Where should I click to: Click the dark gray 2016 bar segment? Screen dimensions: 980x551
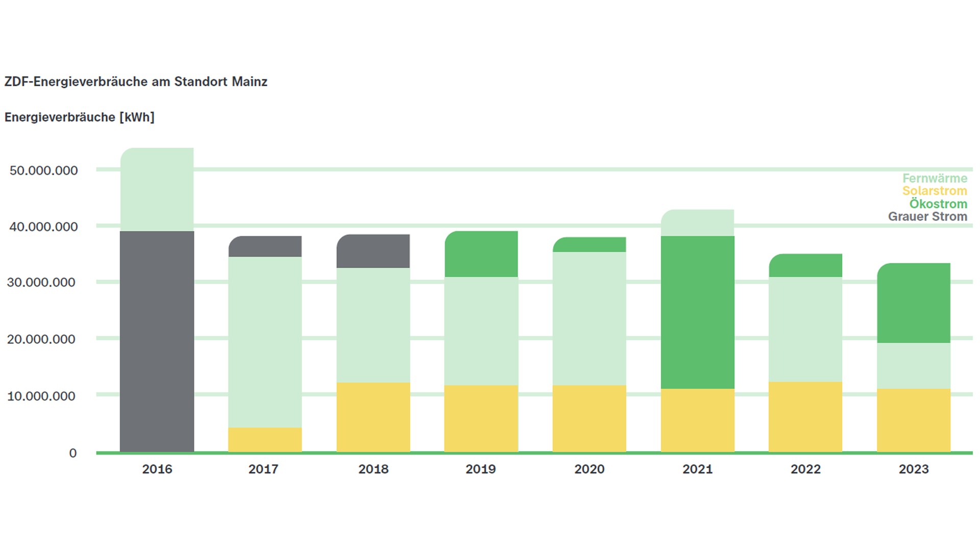coord(157,341)
